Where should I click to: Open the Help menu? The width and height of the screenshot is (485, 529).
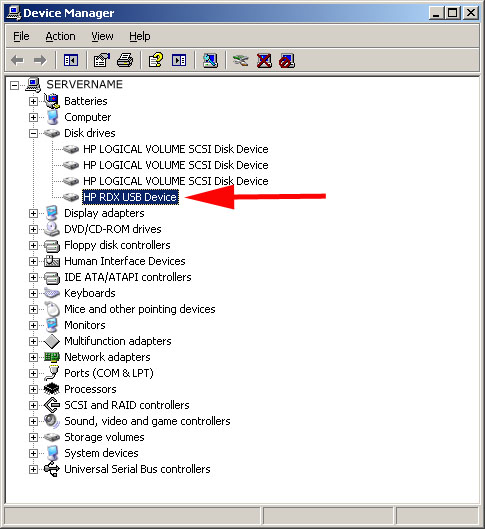(x=140, y=36)
